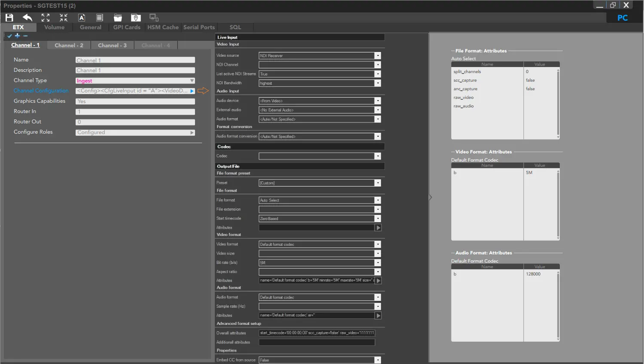The height and width of the screenshot is (364, 644).
Task: Click the Channel Configuration link label
Action: coord(41,91)
